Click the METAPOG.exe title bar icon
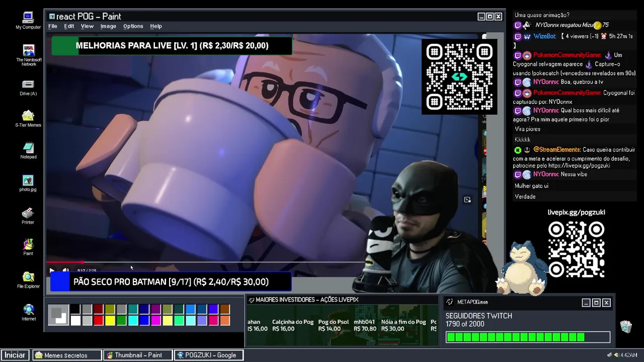Viewport: 644px width, 362px height. pyautogui.click(x=450, y=302)
